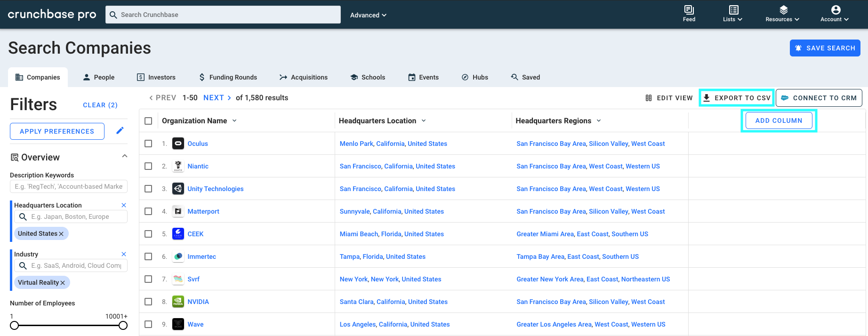Click the minimum employees slider handle
Image resolution: width=868 pixels, height=336 pixels.
[x=14, y=325]
